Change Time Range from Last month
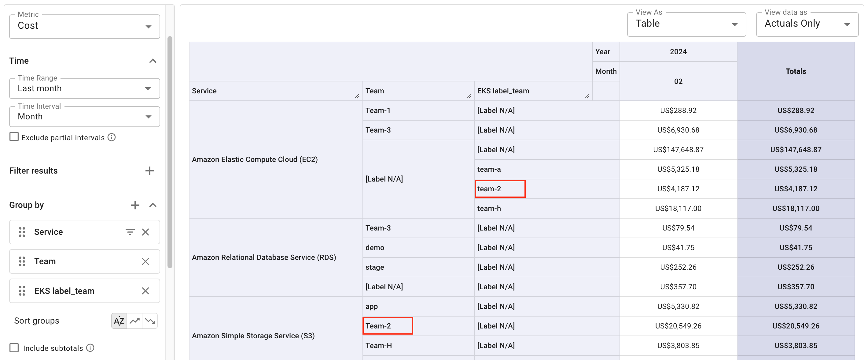This screenshot has height=360, width=868. (x=148, y=88)
